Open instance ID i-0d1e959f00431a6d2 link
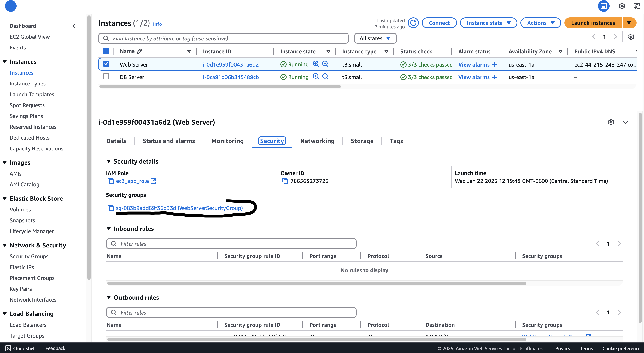Viewport: 644px width, 353px height. pos(231,65)
